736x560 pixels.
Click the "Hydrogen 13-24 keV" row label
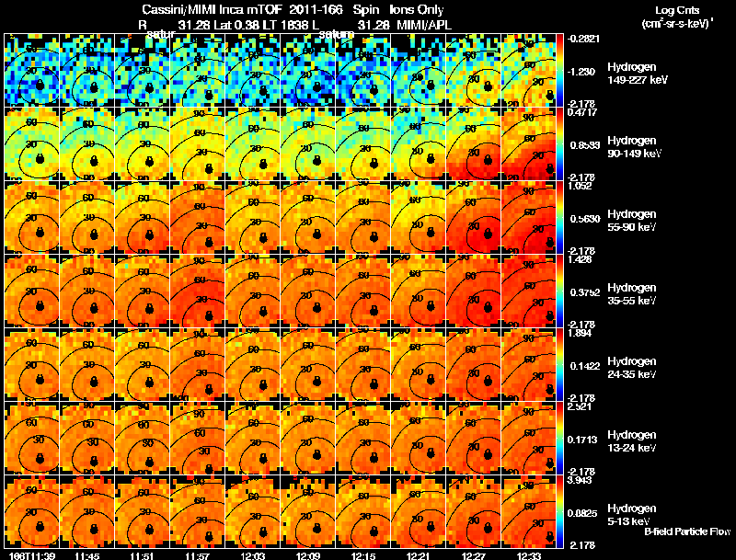coord(632,441)
